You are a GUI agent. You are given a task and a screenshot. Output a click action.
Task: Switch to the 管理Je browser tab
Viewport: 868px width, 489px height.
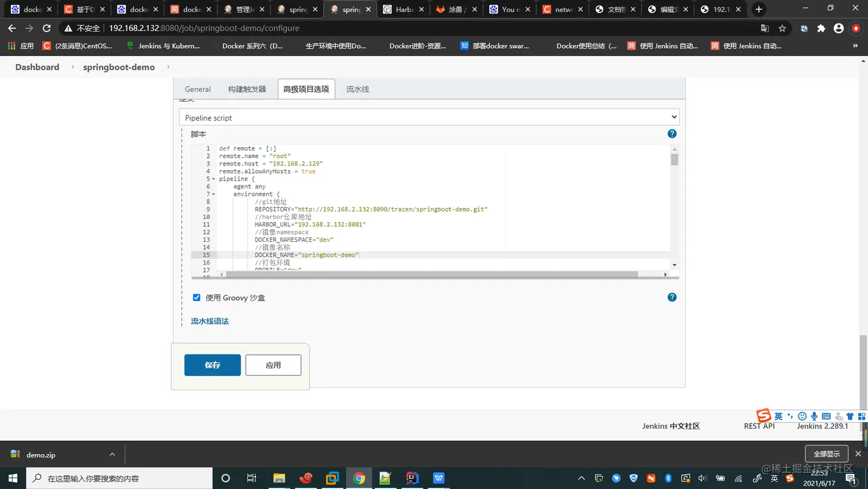click(x=244, y=9)
